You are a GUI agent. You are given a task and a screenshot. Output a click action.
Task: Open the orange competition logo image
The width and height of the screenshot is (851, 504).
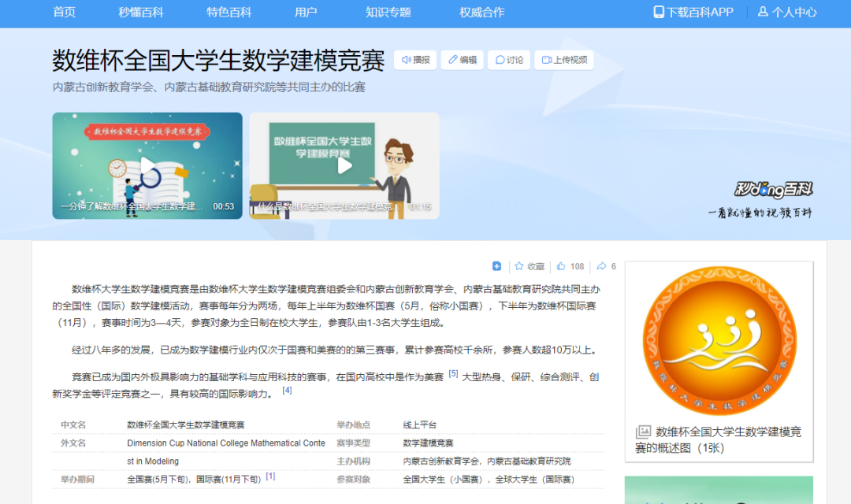pyautogui.click(x=719, y=341)
